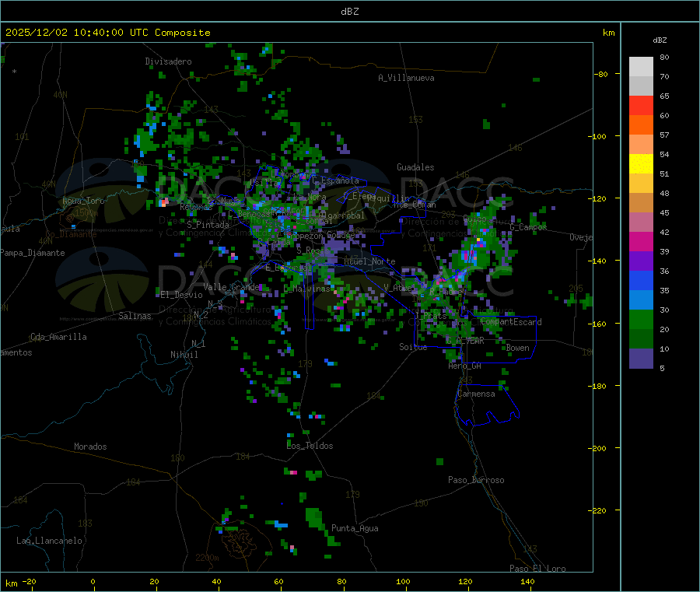700x592 pixels.
Task: Click the Bowen location label
Action: pyautogui.click(x=518, y=348)
